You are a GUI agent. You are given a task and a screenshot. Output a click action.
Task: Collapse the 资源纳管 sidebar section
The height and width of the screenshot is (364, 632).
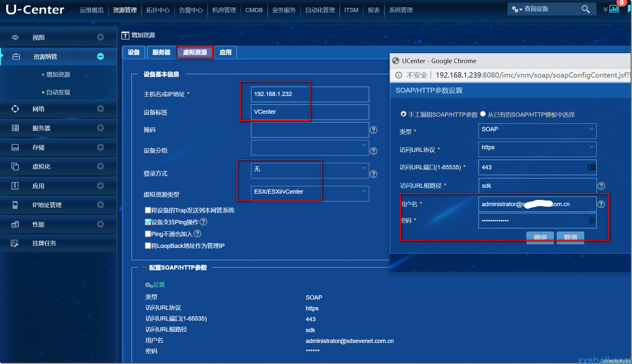click(100, 57)
